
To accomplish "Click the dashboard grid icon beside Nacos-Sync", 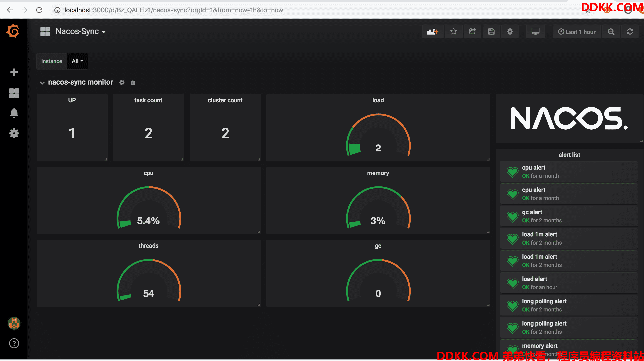I will click(x=45, y=32).
